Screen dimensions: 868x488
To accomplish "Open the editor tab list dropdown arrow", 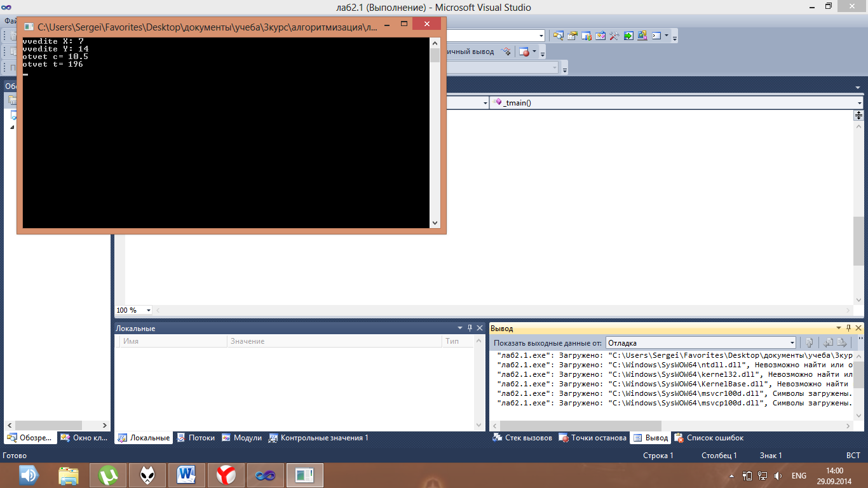I will pyautogui.click(x=857, y=88).
